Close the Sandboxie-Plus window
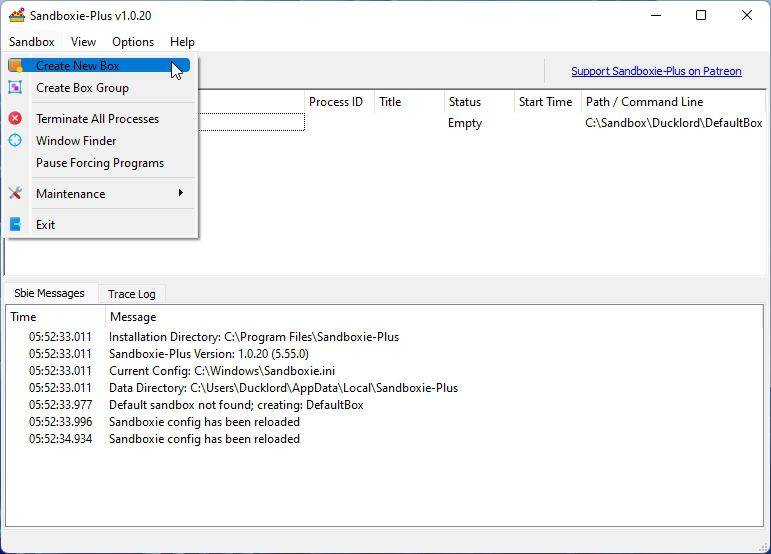The image size is (771, 554). tap(746, 15)
